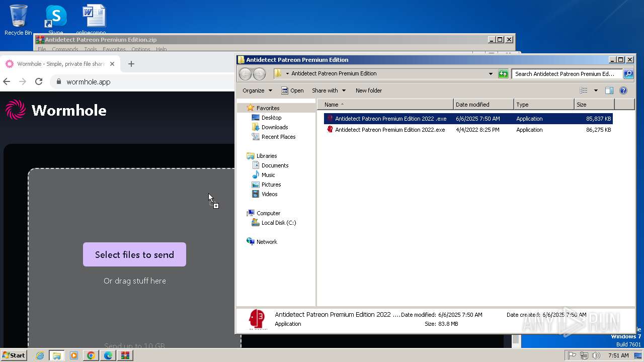
Task: Open the Pictures library
Action: coord(271,185)
